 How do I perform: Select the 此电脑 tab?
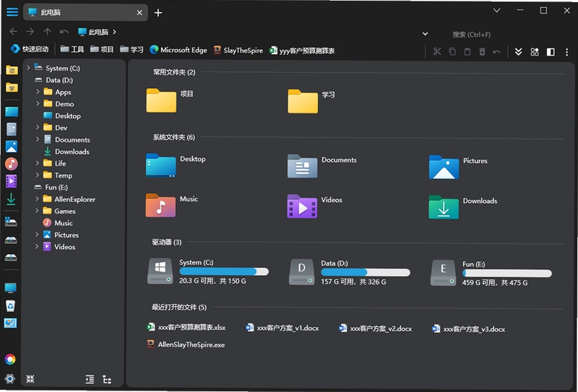tap(85, 12)
